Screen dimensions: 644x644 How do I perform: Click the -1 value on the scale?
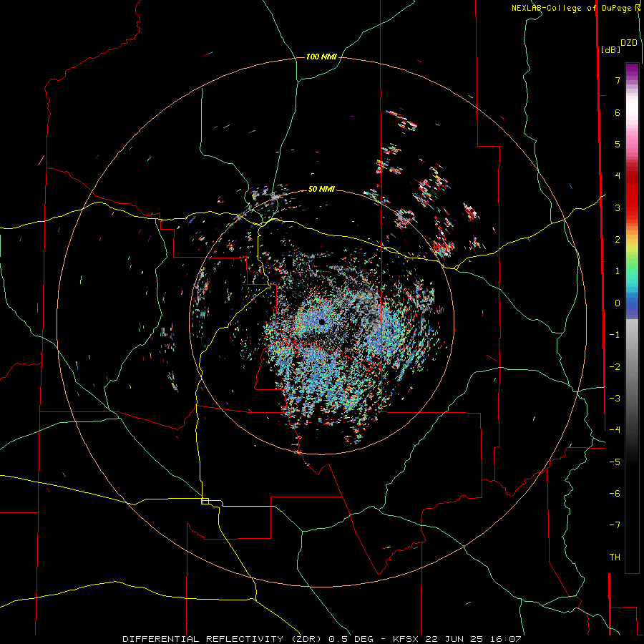[x=615, y=335]
